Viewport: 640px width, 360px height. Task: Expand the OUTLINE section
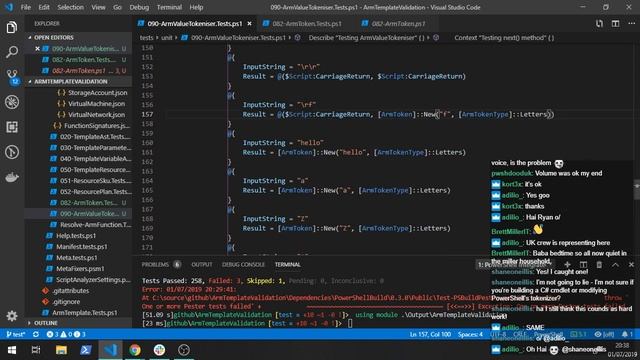[x=78, y=323]
